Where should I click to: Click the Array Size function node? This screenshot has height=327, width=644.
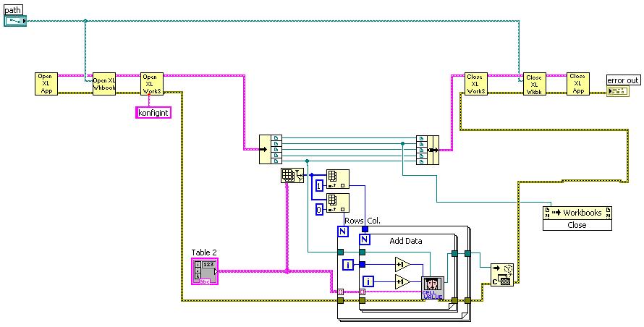(x=292, y=175)
